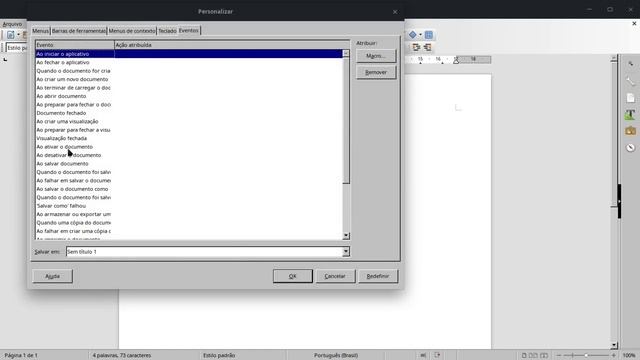
Task: Select event 'Ao salvar o documento como'
Action: (x=189, y=189)
